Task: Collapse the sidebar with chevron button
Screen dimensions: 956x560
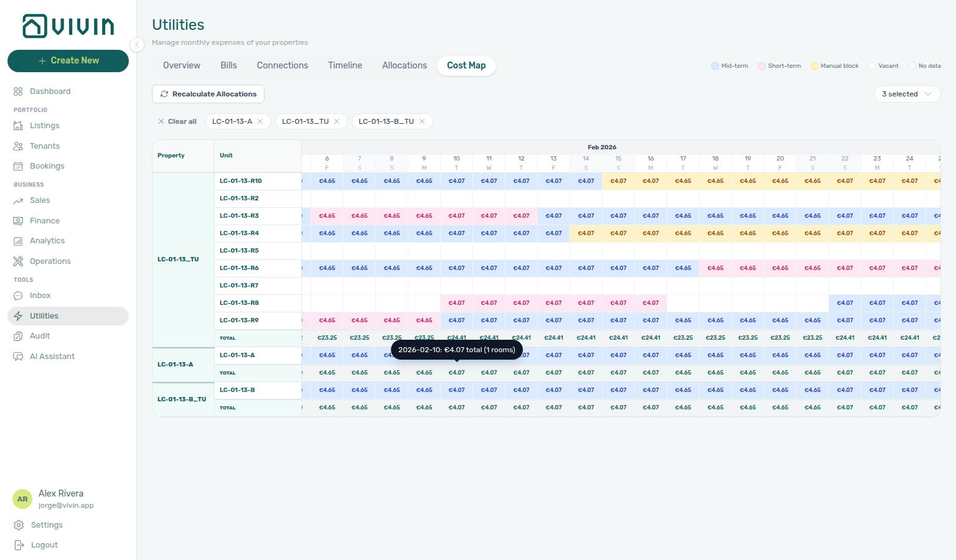Action: coord(137,44)
